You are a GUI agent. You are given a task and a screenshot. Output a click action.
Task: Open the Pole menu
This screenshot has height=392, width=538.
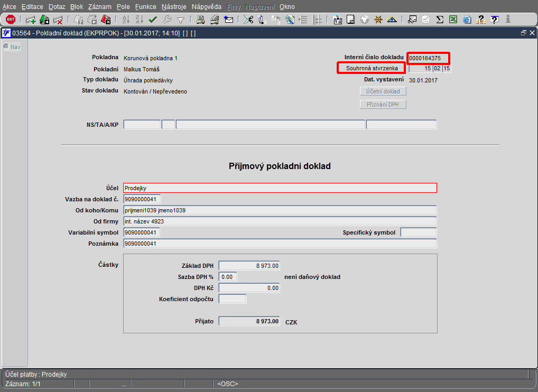(x=123, y=7)
